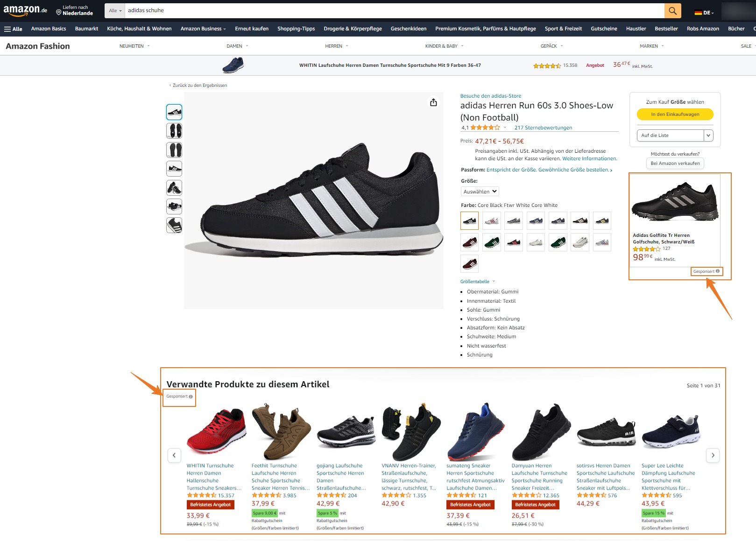This screenshot has height=541, width=756.
Task: Click In den Einkaufswagen button
Action: click(675, 114)
